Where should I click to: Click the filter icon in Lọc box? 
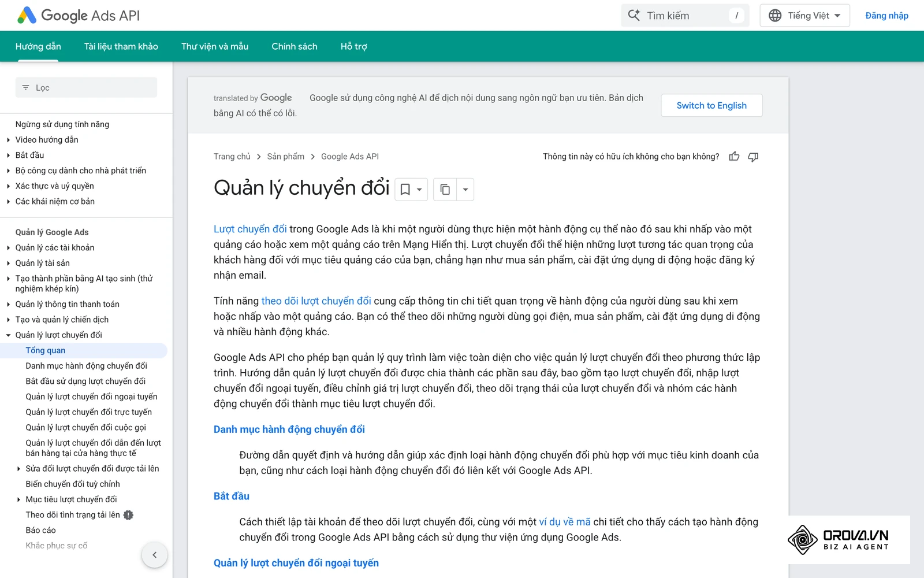pyautogui.click(x=25, y=88)
